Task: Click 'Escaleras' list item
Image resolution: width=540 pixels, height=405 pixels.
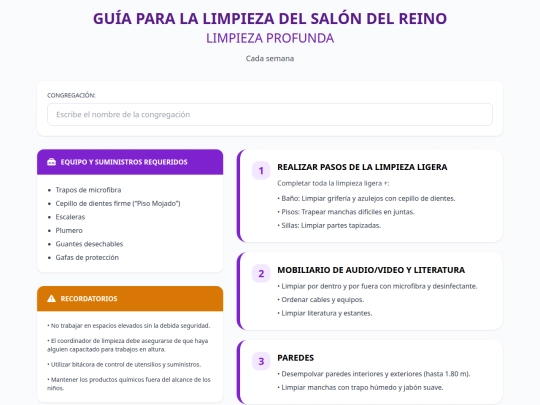Action: 70,217
